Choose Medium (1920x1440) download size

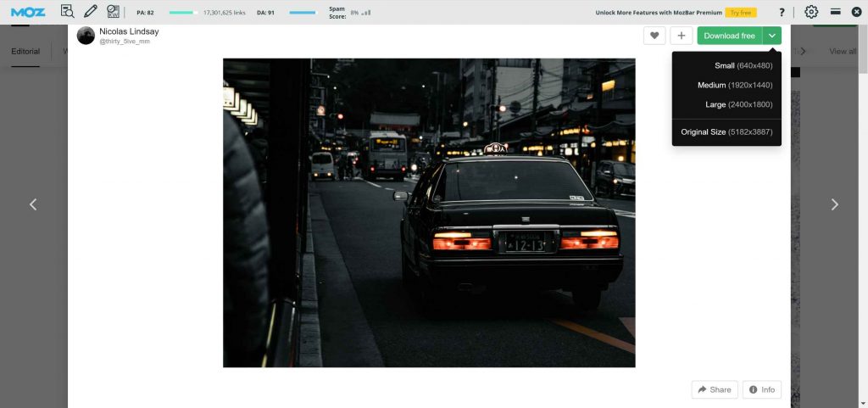coord(734,85)
